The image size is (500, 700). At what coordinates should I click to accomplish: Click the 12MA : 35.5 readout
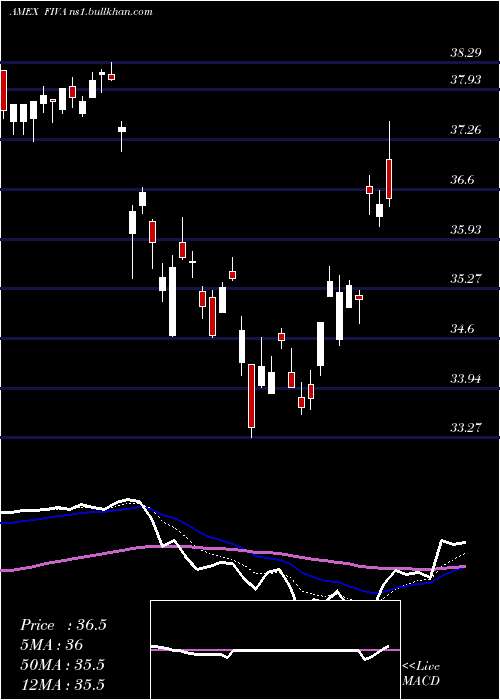62,685
